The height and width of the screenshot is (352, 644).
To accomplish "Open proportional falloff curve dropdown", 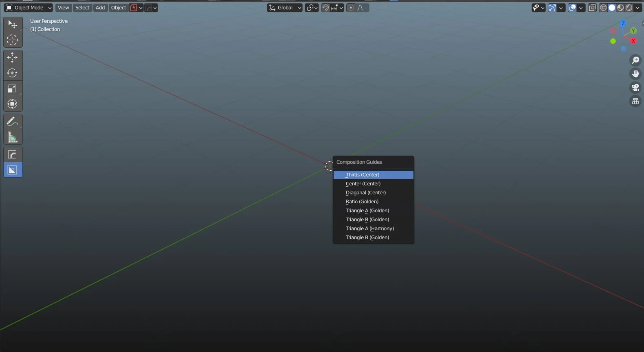I will pos(362,8).
